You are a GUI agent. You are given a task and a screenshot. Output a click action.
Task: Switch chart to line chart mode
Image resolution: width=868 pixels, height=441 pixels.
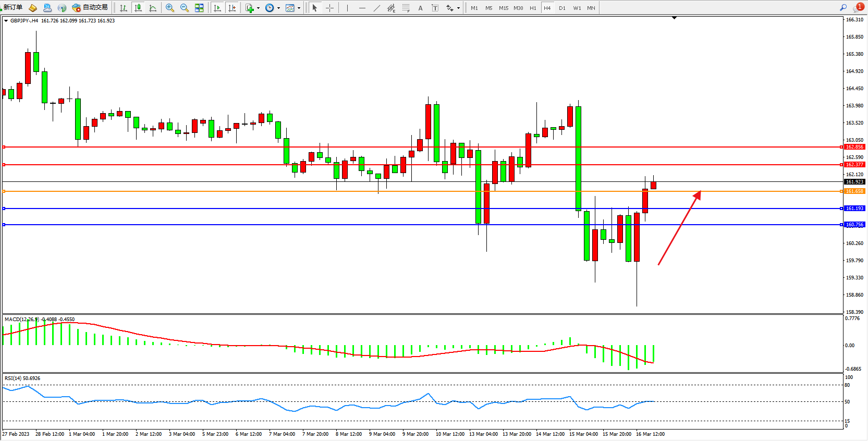pos(153,8)
